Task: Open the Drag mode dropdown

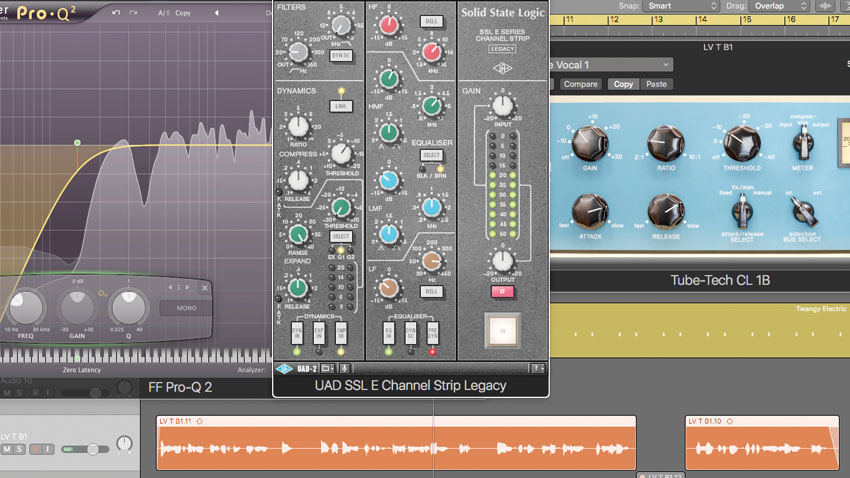Action: coord(780,6)
